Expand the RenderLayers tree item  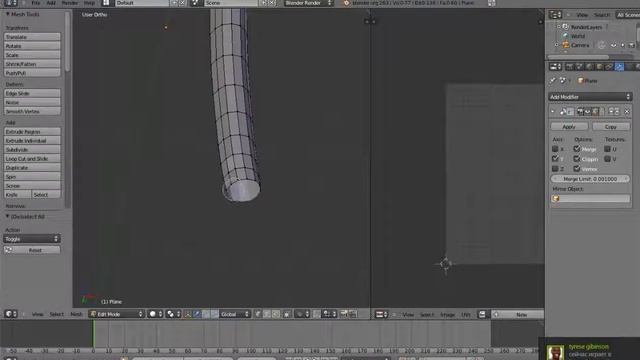pyautogui.click(x=558, y=27)
